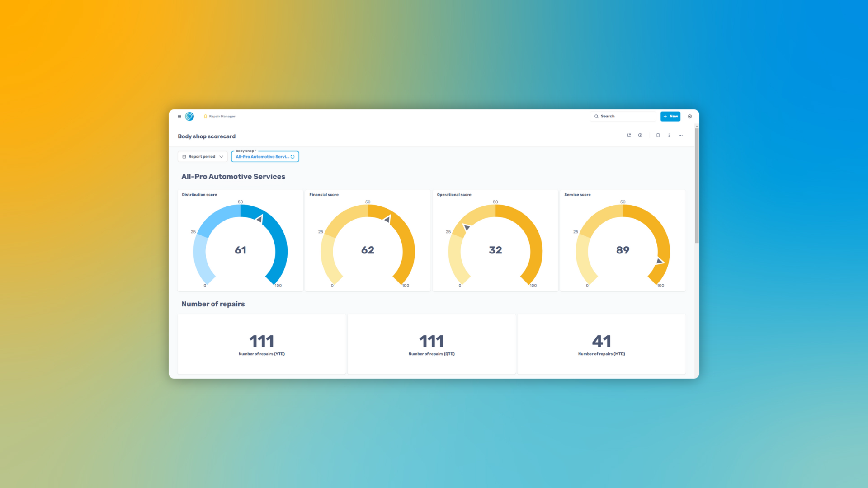Viewport: 868px width, 488px height.
Task: Click the Distribution score gauge value 61
Action: click(241, 250)
